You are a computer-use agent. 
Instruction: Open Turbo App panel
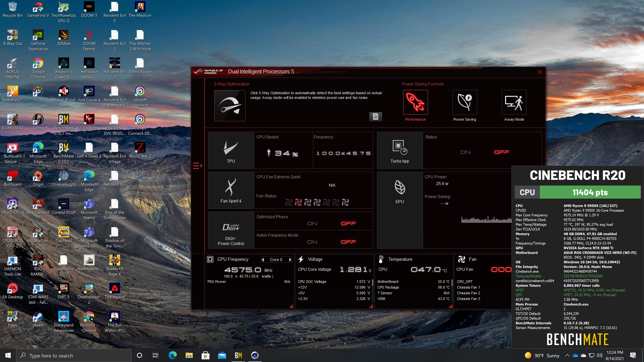(400, 150)
